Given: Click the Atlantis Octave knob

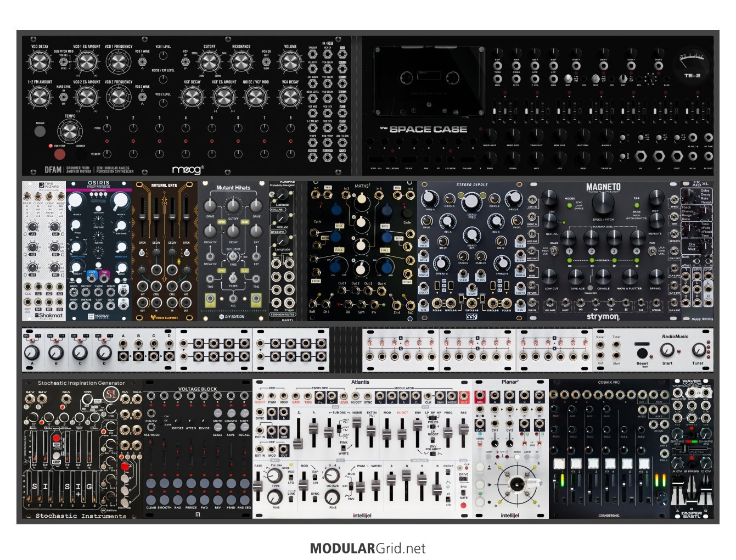Looking at the screenshot, I should (x=332, y=475).
